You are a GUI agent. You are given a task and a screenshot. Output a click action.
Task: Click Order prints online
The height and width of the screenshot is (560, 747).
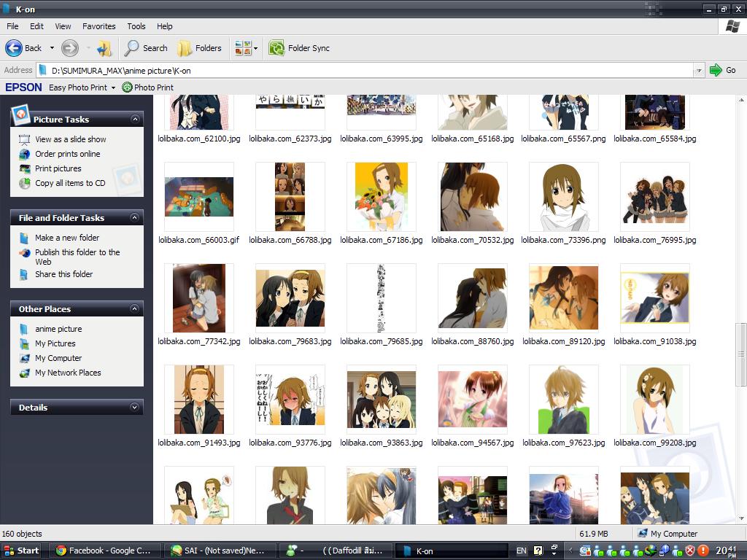[x=68, y=154]
